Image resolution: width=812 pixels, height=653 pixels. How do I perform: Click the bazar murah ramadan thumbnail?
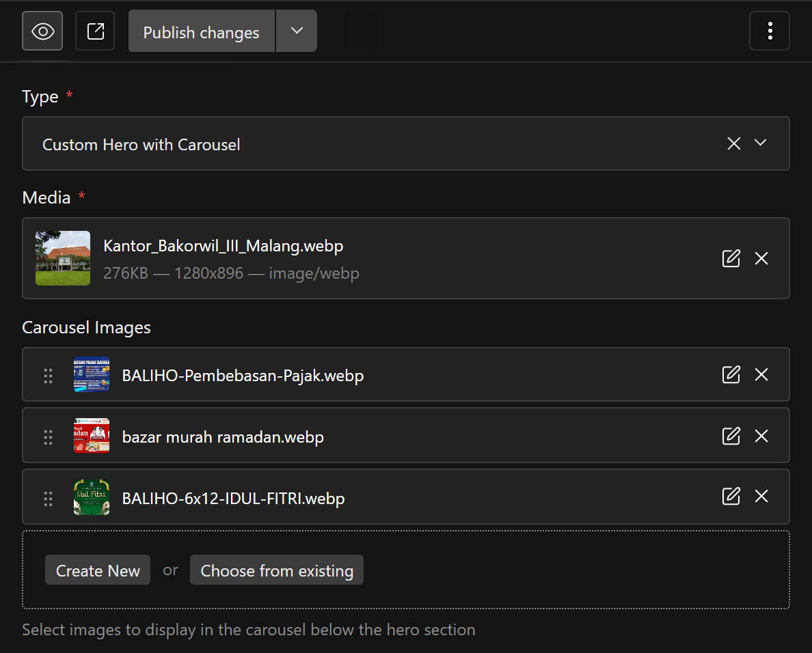(x=92, y=436)
